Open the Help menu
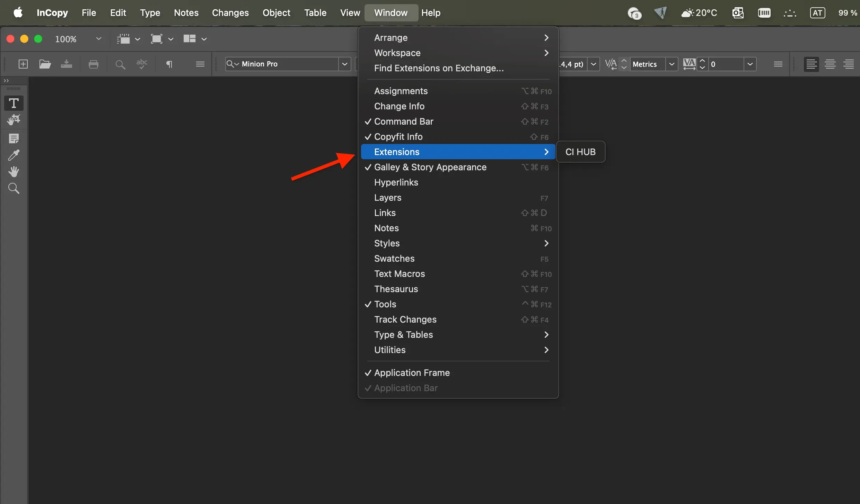Screen dimensions: 860x504 [x=431, y=13]
